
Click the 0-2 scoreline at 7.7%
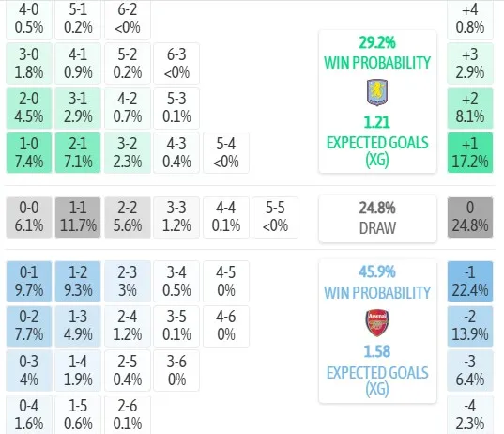tap(29, 326)
